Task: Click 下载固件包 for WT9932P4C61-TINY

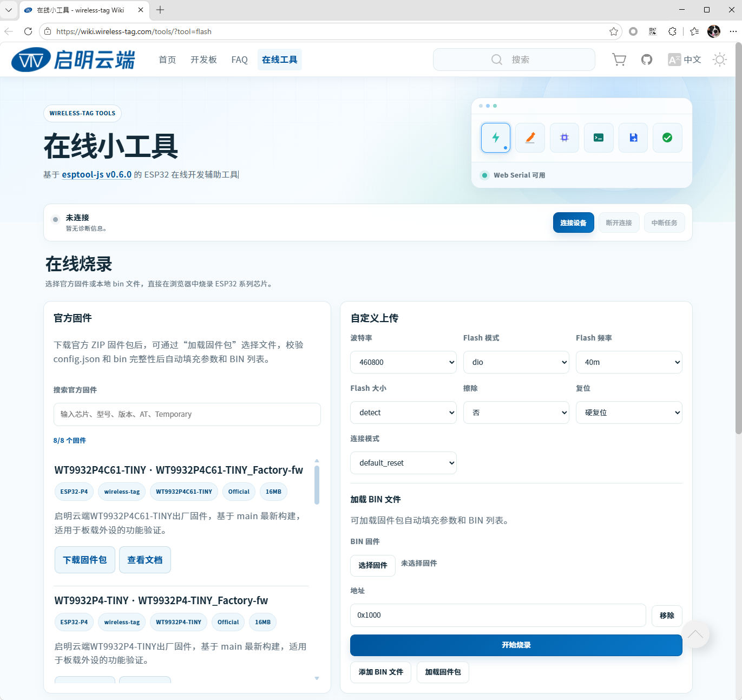Action: pyautogui.click(x=85, y=560)
